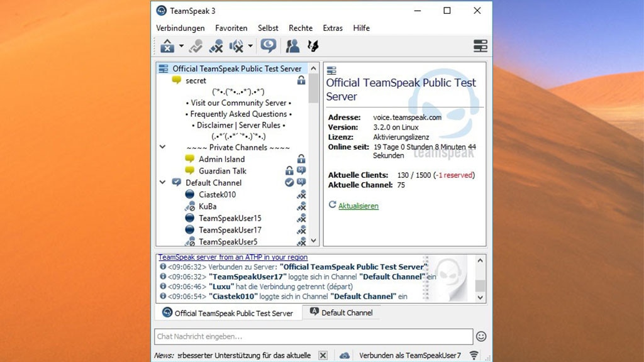Click the smiley icon beside the chat input

coord(480,336)
